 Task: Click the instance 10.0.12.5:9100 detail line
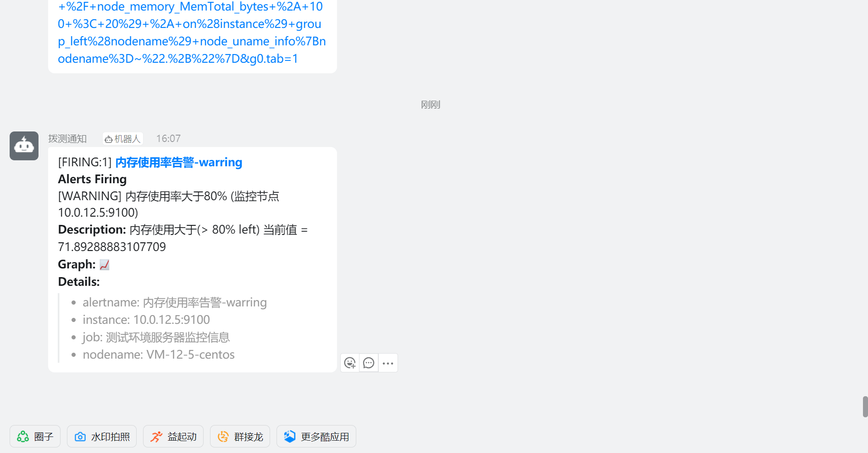146,320
